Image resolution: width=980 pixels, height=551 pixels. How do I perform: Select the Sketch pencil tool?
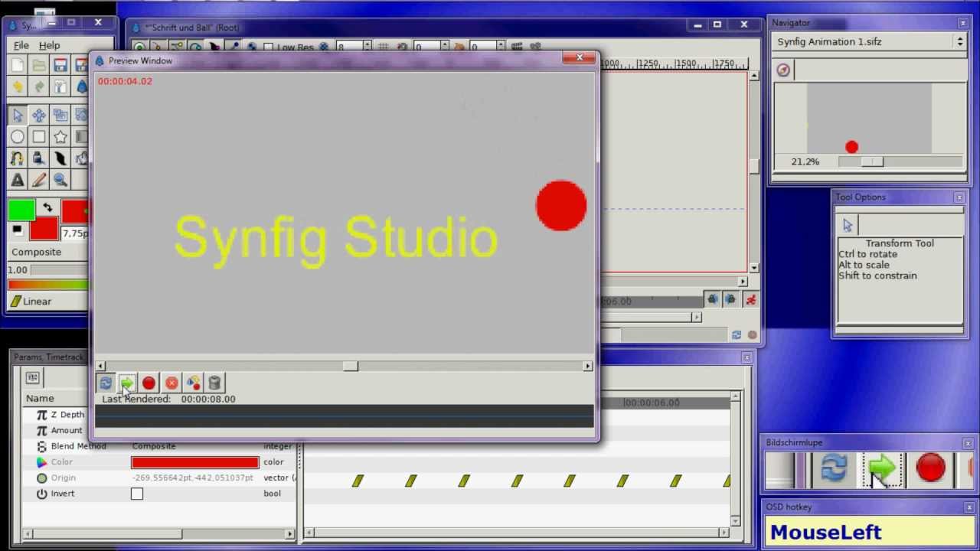coord(39,180)
